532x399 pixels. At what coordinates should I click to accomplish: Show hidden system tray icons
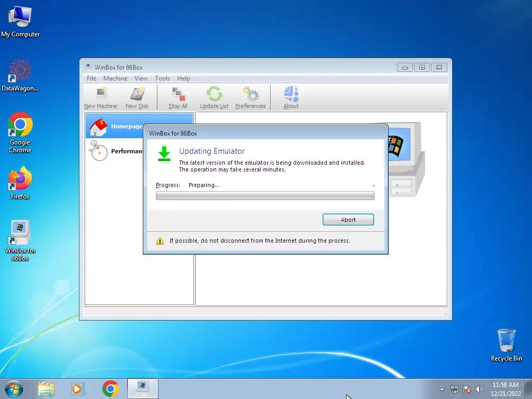[x=442, y=389]
